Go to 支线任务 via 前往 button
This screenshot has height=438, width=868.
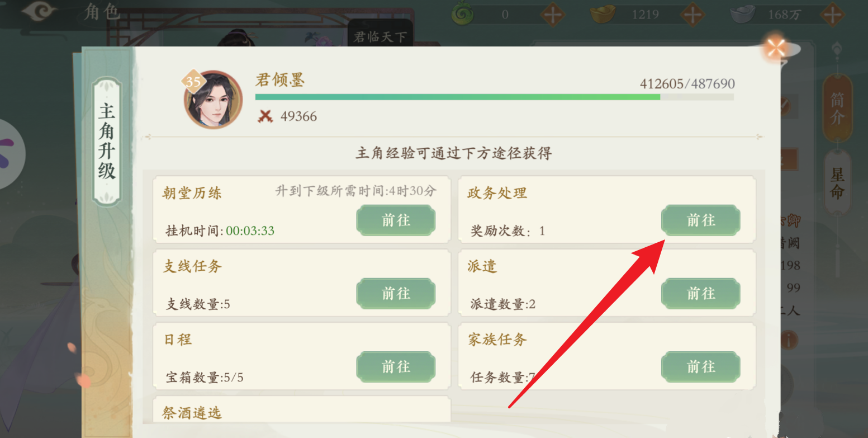point(396,293)
